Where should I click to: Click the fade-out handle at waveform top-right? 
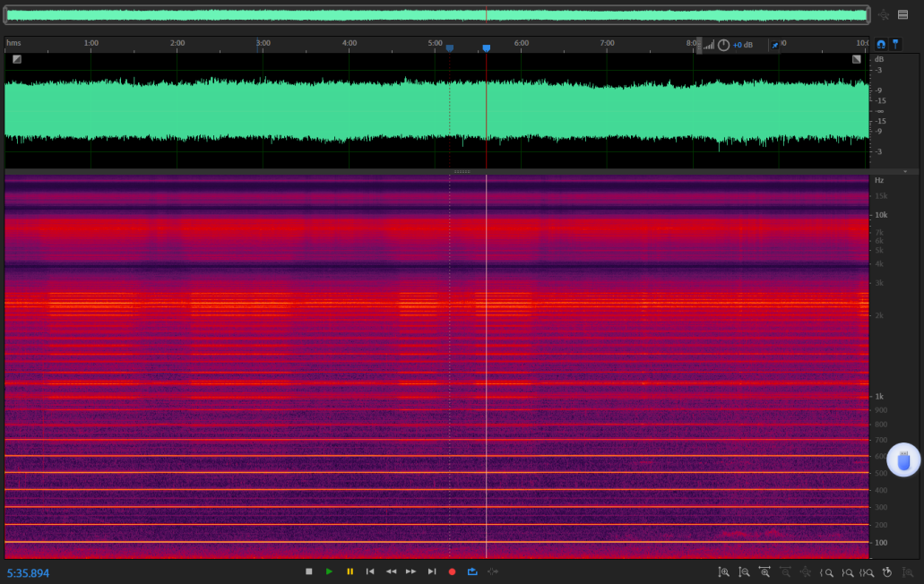pos(856,59)
